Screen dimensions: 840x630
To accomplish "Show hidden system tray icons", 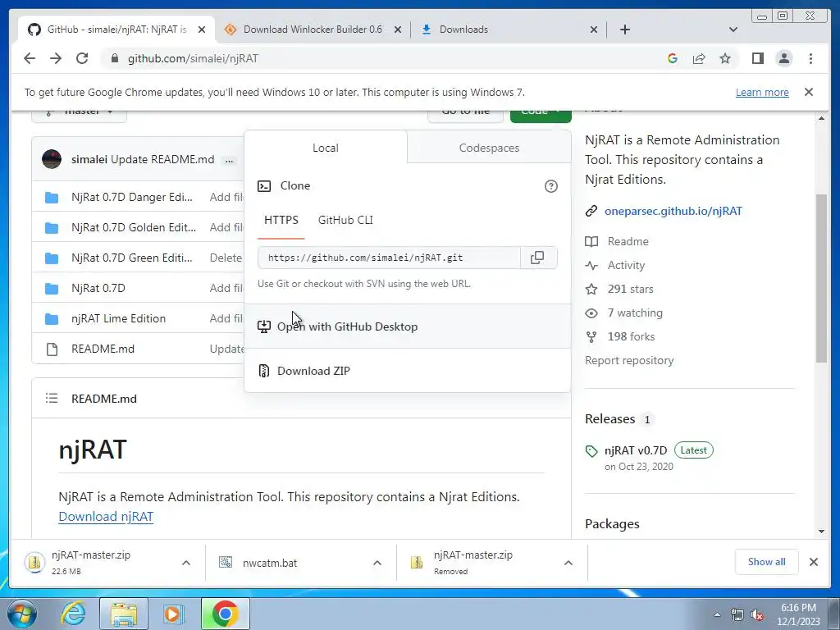I will [717, 615].
